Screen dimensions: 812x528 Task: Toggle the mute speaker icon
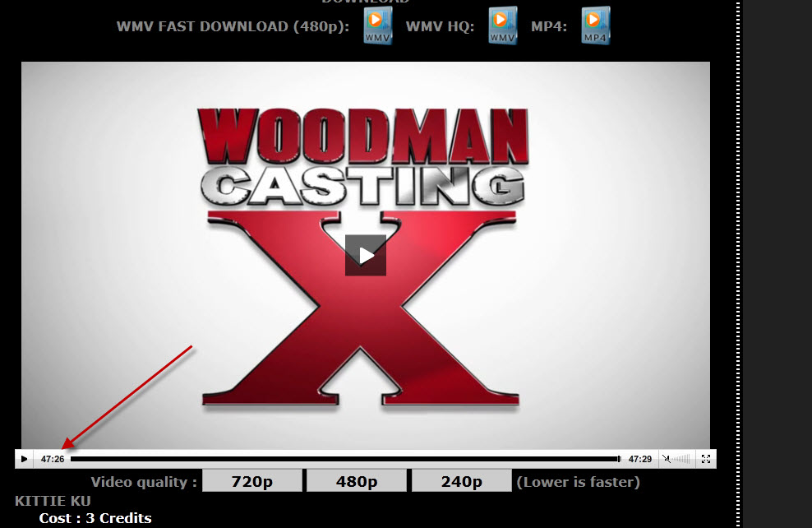tap(667, 459)
